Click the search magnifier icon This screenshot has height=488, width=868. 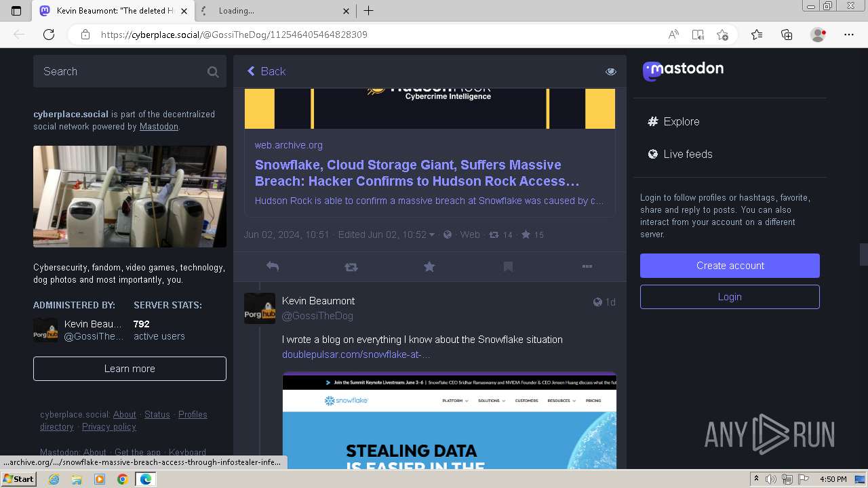[x=213, y=72]
